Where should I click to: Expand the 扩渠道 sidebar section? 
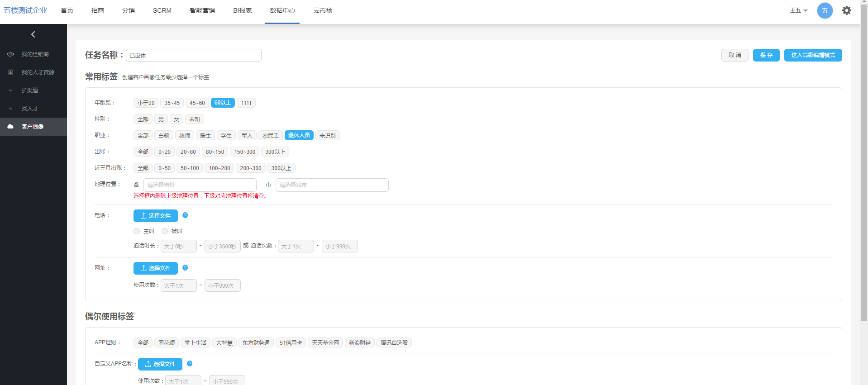pos(30,90)
